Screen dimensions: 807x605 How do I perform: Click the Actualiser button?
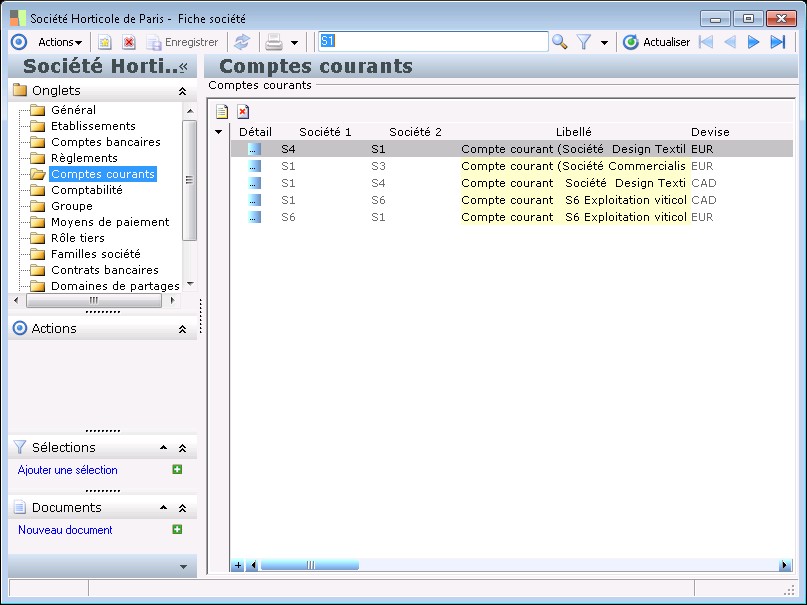[x=656, y=42]
